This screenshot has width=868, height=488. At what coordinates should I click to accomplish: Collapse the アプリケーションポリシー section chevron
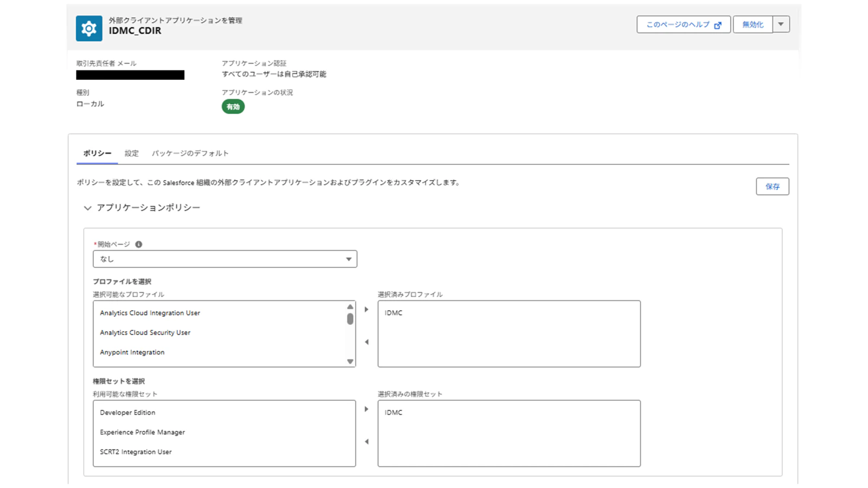87,208
